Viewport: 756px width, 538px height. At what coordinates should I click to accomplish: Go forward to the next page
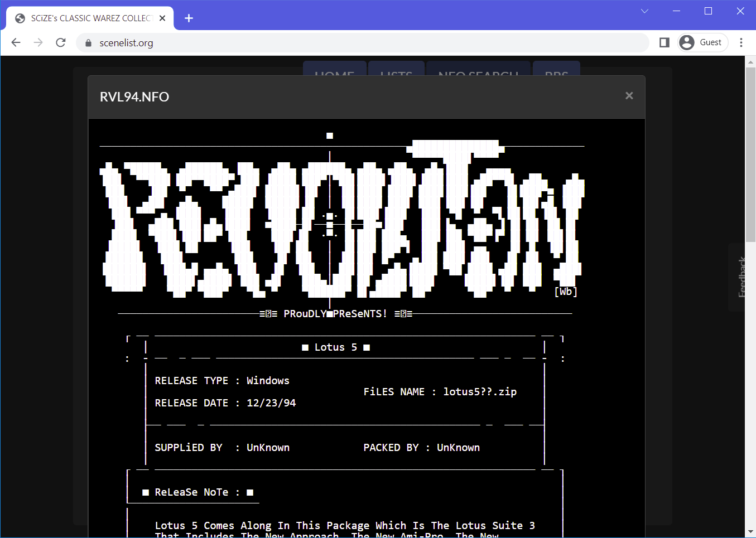coord(38,42)
